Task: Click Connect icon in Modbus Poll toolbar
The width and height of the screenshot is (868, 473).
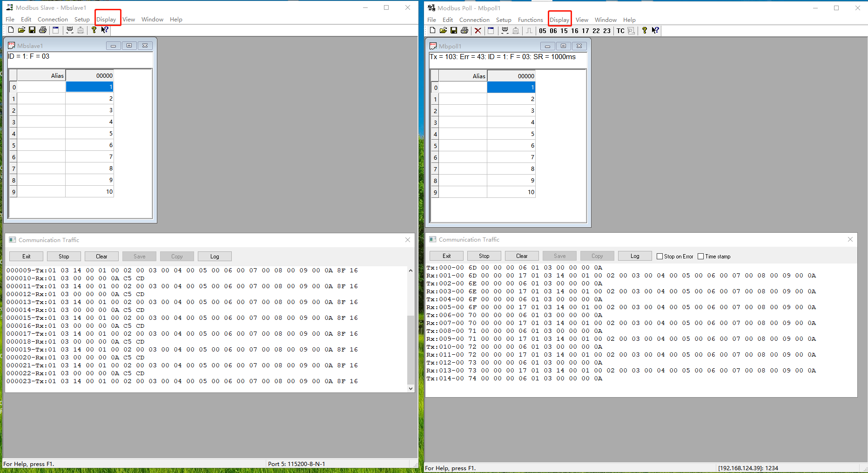Action: click(x=505, y=30)
